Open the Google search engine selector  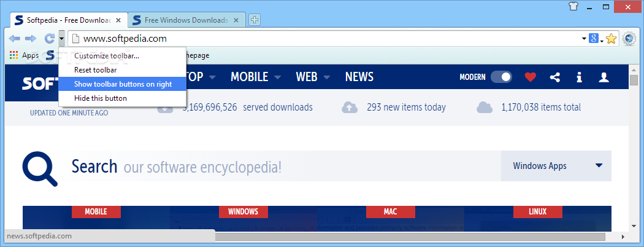click(596, 39)
